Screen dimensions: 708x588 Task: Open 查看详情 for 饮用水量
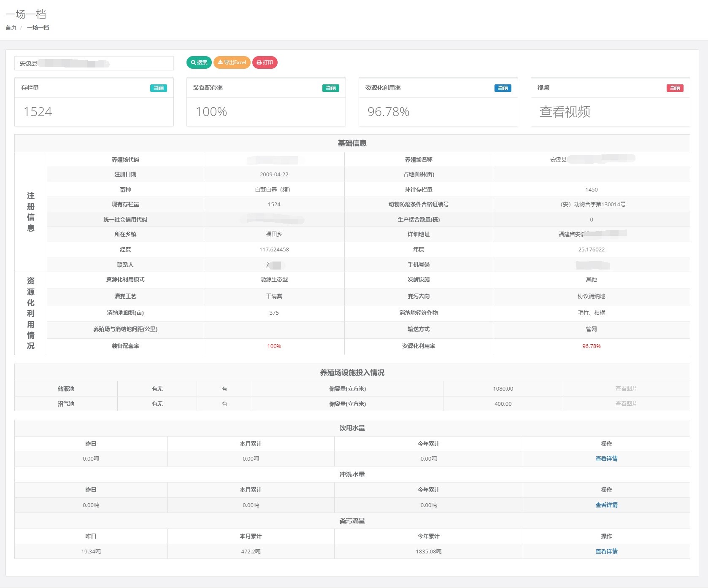(x=606, y=459)
